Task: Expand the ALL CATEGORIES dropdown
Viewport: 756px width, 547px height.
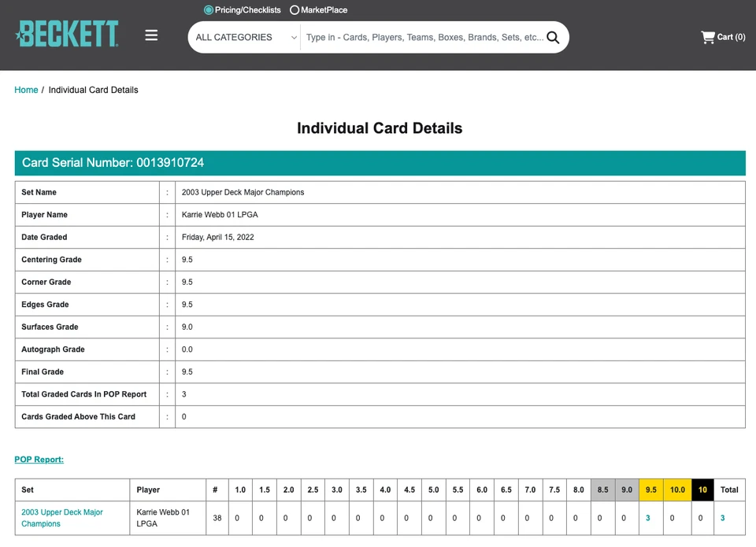Action: [246, 37]
